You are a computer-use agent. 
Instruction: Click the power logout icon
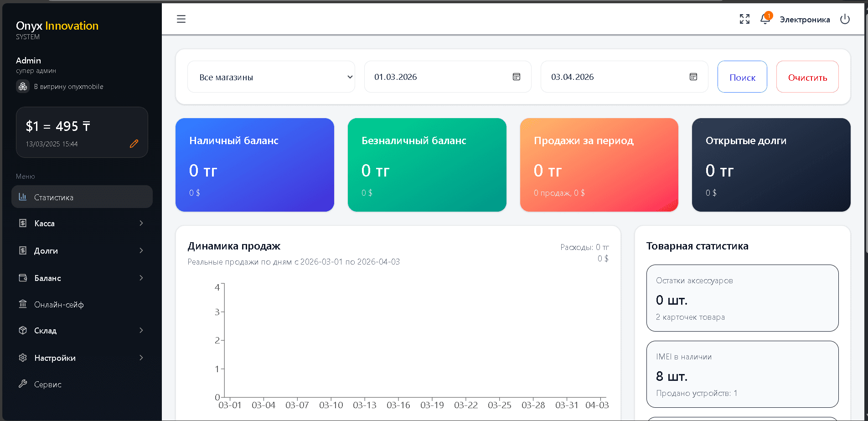pos(845,19)
